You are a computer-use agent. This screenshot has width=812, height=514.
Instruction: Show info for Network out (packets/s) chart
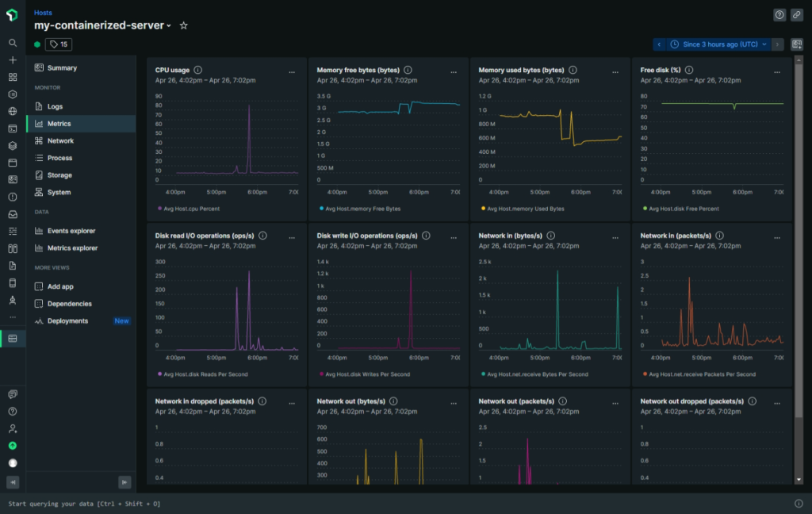[x=563, y=401]
